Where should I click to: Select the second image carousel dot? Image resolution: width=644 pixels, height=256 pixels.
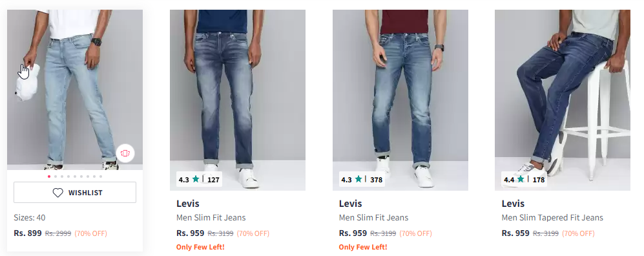(x=56, y=176)
